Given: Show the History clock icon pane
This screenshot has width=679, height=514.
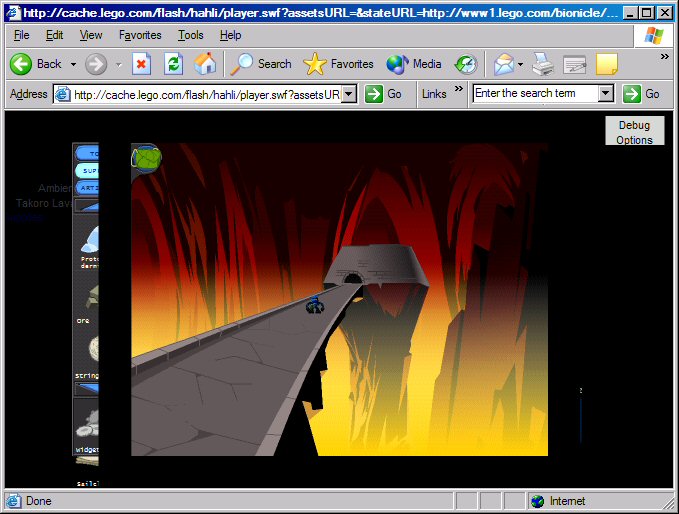Looking at the screenshot, I should pos(466,65).
